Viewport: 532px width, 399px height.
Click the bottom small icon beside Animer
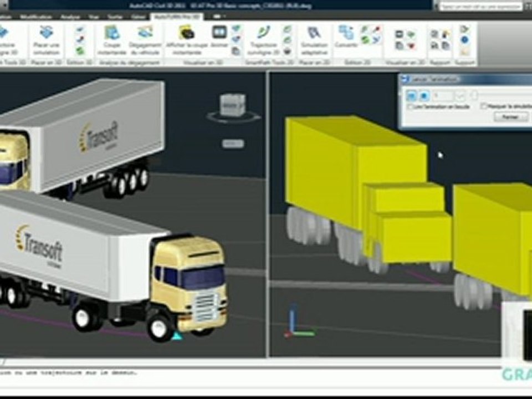point(236,51)
